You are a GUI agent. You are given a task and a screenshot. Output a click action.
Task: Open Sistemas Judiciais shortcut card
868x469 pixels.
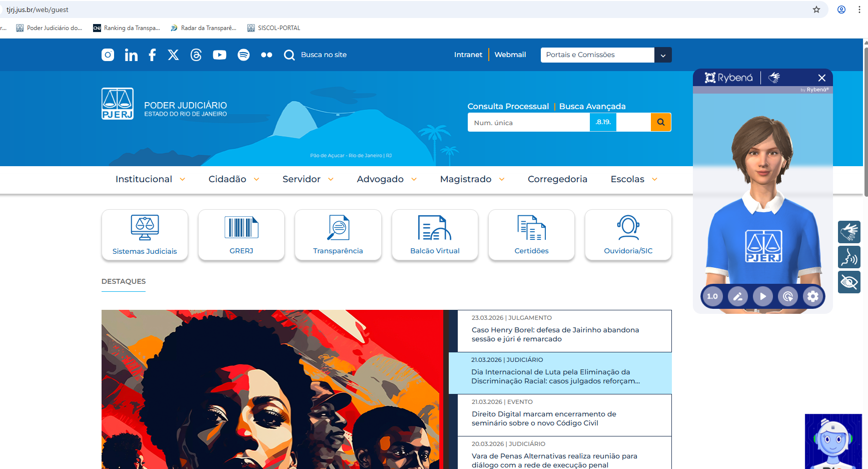click(x=145, y=235)
